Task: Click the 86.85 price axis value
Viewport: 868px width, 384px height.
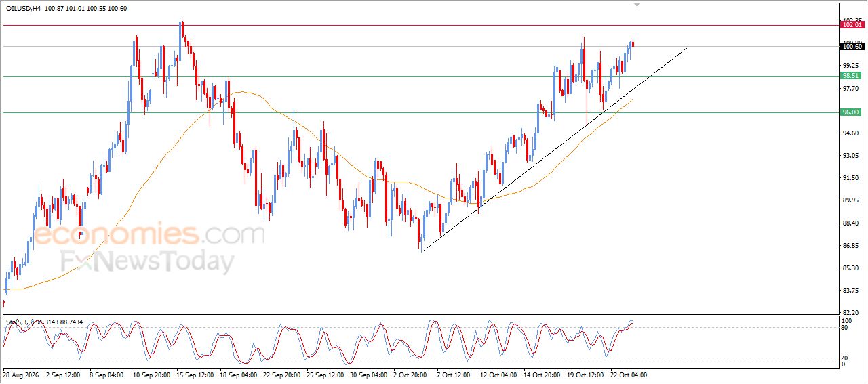Action: click(x=850, y=246)
